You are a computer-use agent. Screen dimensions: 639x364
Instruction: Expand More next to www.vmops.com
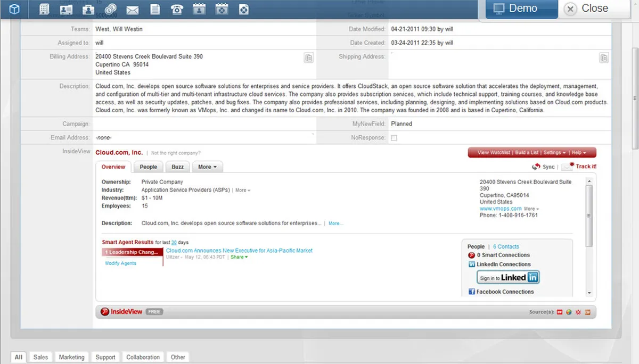point(531,209)
